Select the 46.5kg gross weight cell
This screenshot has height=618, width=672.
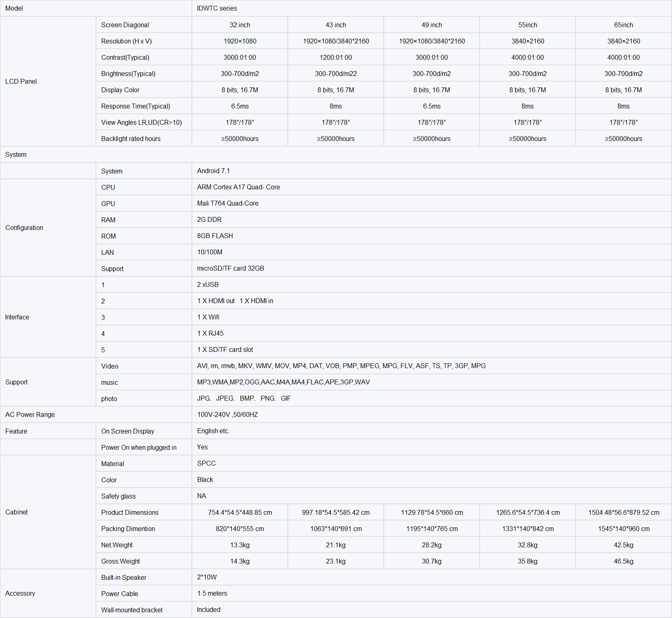pos(623,561)
